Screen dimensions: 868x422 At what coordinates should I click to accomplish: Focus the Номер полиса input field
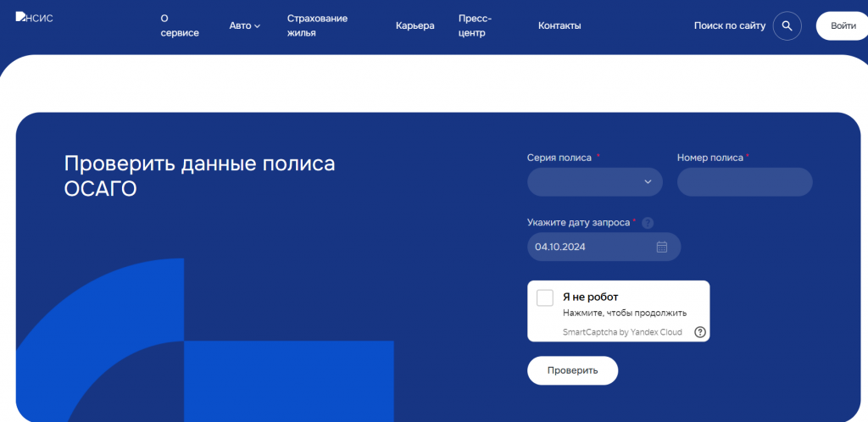point(744,181)
